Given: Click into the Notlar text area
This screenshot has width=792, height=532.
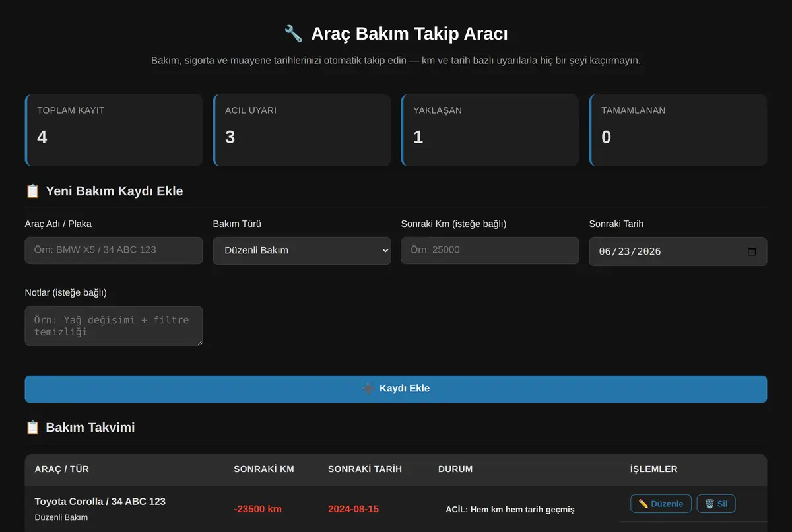Looking at the screenshot, I should click(114, 325).
